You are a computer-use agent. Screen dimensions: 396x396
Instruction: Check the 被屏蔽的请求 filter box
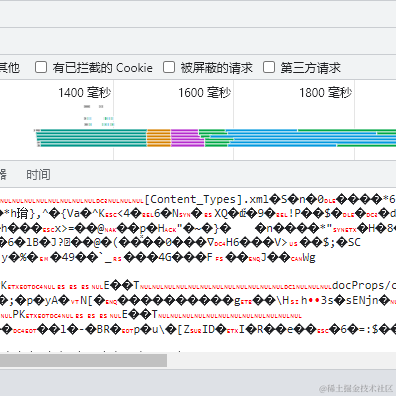169,67
